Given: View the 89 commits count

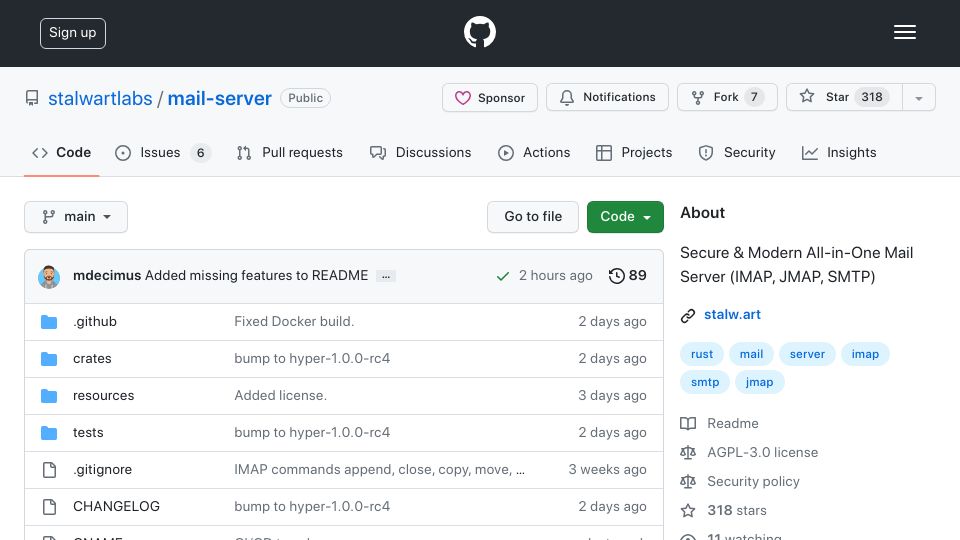Looking at the screenshot, I should 637,276.
